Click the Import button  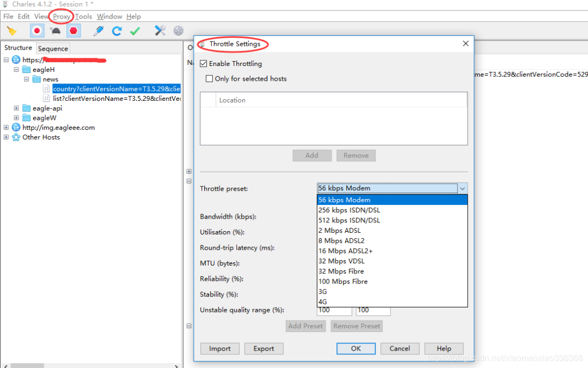[220, 348]
